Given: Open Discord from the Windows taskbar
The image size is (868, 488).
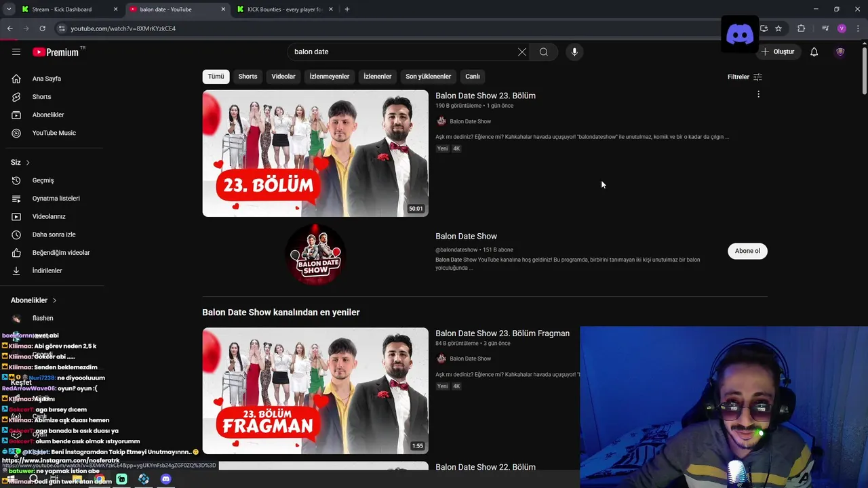Looking at the screenshot, I should (166, 479).
